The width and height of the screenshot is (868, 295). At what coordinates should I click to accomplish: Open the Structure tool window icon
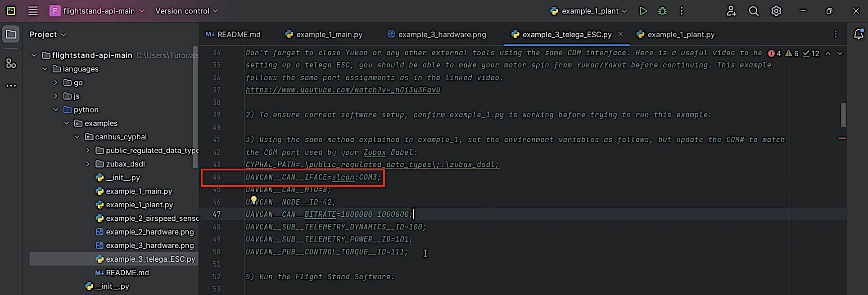point(11,63)
